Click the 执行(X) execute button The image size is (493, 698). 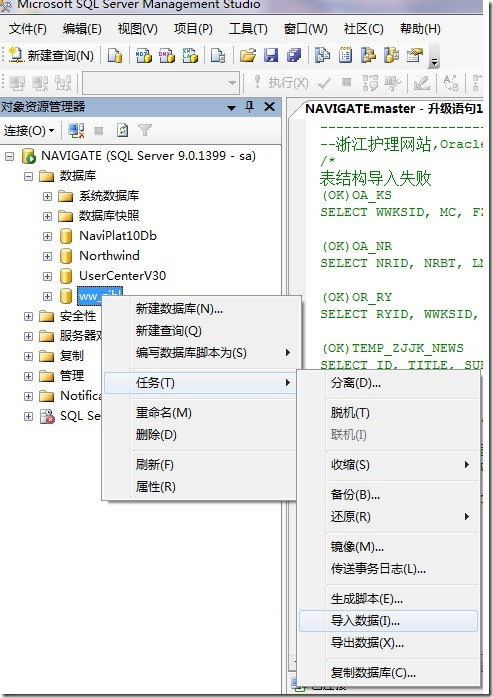coord(281,83)
